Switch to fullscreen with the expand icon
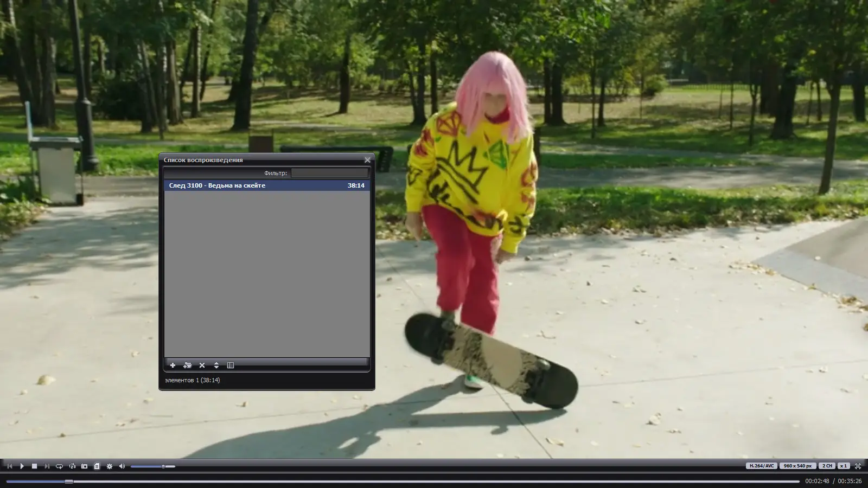 [x=858, y=466]
